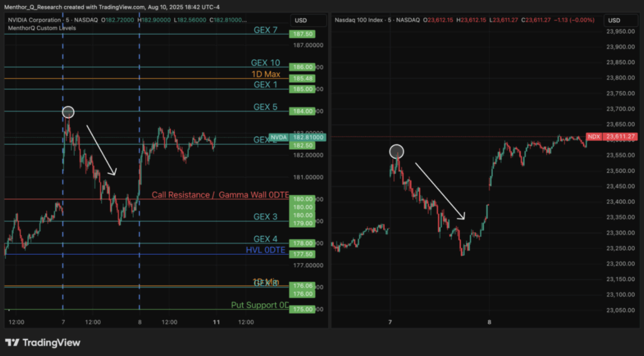Click the 23,050.00 price axis value

pos(621,311)
